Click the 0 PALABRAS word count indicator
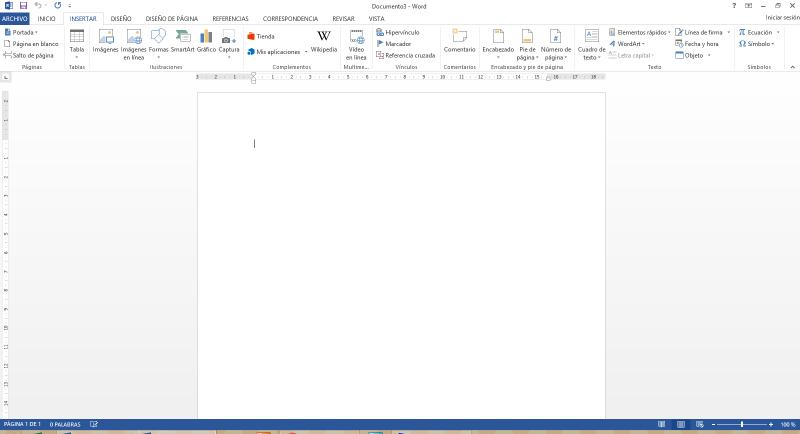The height and width of the screenshot is (434, 800). [x=66, y=425]
